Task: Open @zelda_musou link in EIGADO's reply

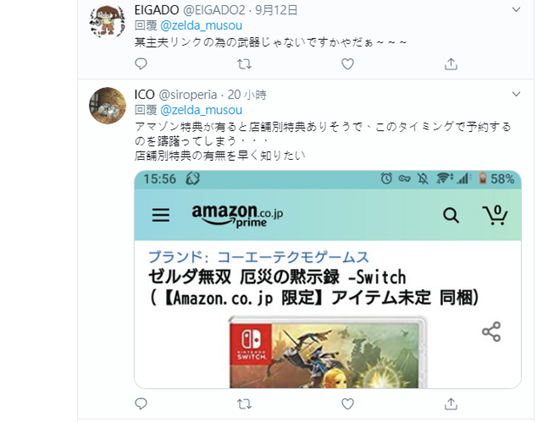Action: tap(201, 26)
